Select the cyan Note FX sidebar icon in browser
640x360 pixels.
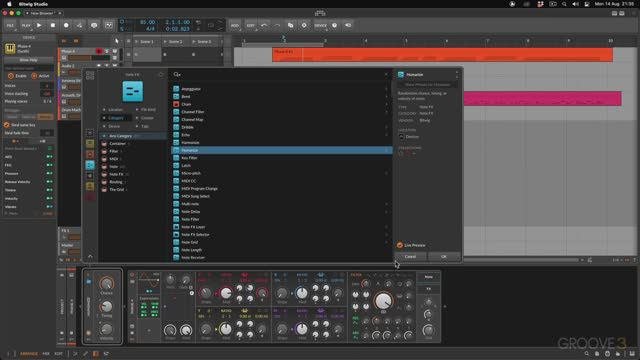[x=90, y=165]
